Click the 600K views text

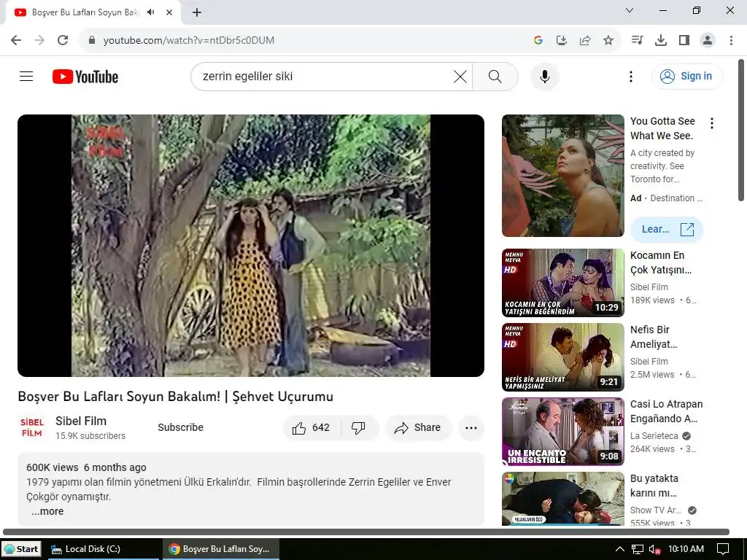(x=52, y=467)
